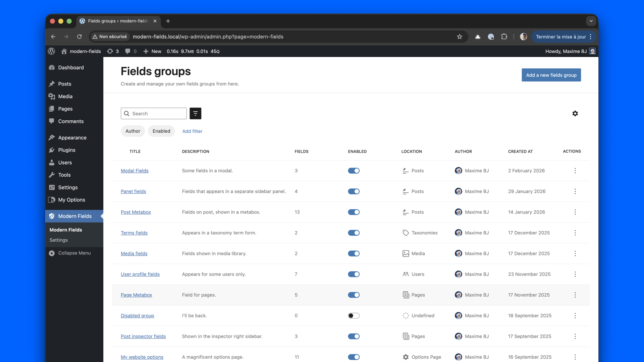
Task: Open actions menu for Terms fields row
Action: coord(575,233)
